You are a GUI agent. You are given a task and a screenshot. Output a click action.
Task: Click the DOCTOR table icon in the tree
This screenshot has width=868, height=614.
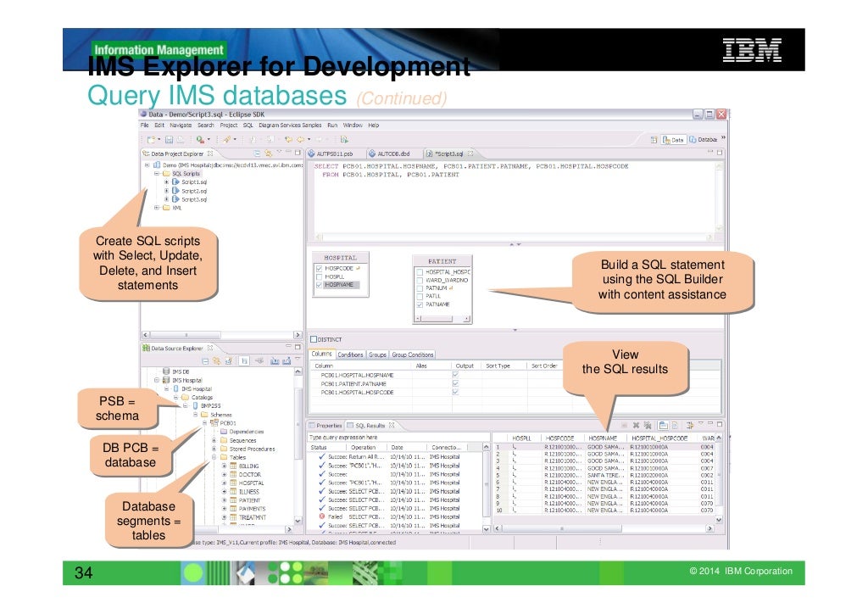pos(234,474)
